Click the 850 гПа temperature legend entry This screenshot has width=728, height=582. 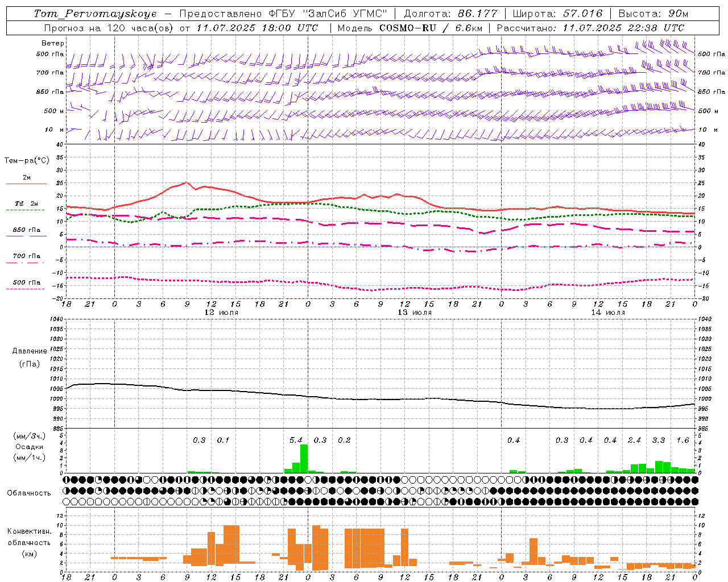27,230
